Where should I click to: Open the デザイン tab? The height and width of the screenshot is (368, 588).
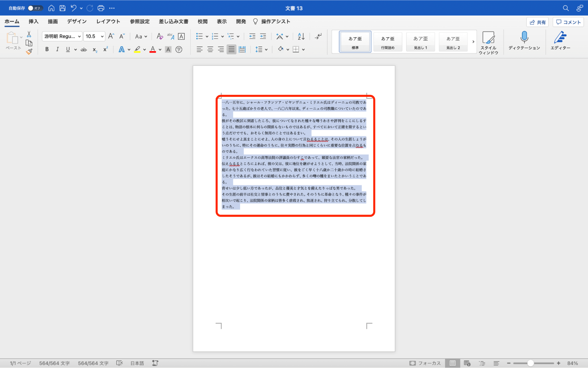pos(77,21)
